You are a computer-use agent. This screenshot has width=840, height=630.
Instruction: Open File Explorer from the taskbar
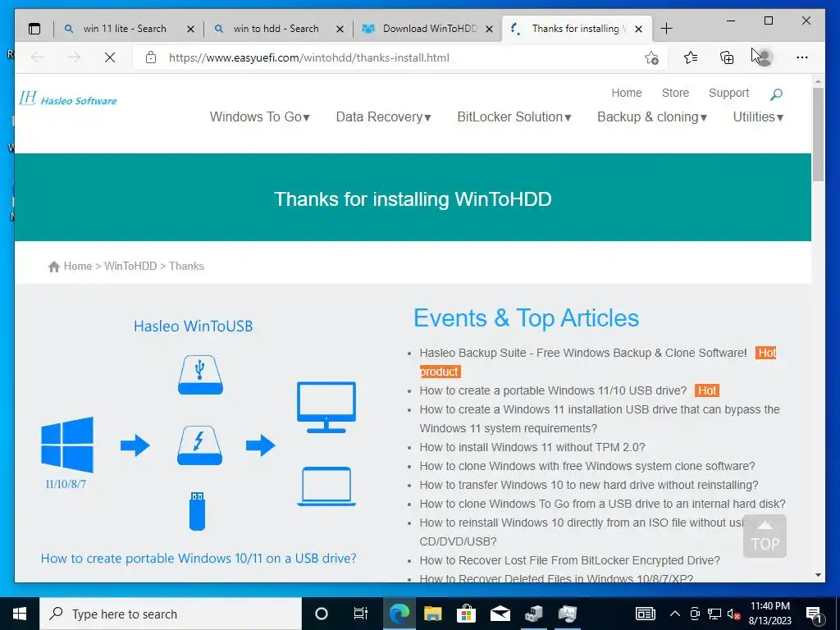433,614
